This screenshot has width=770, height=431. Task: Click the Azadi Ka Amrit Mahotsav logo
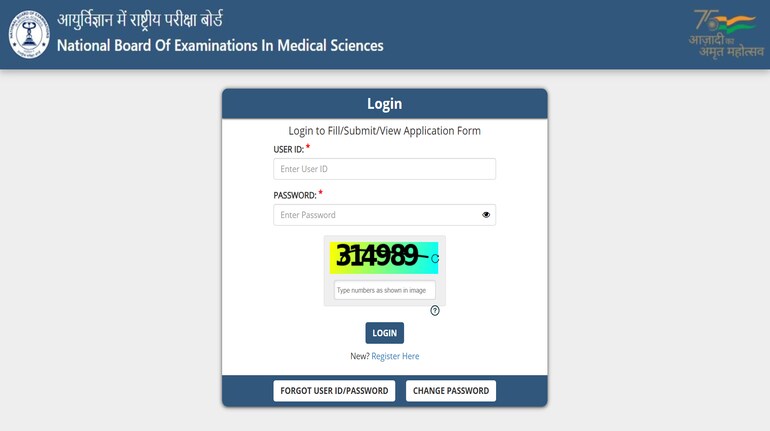[x=726, y=33]
